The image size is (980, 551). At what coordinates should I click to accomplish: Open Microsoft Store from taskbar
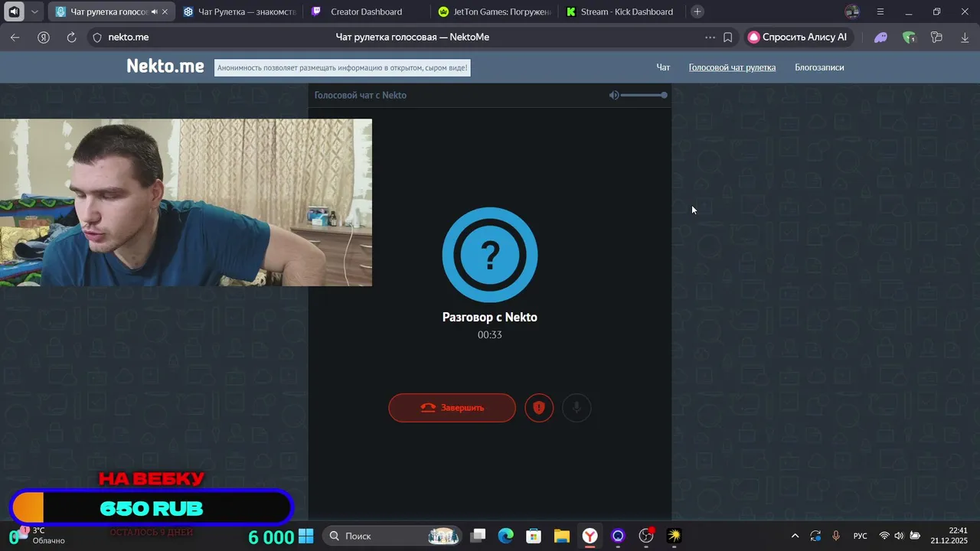(534, 536)
